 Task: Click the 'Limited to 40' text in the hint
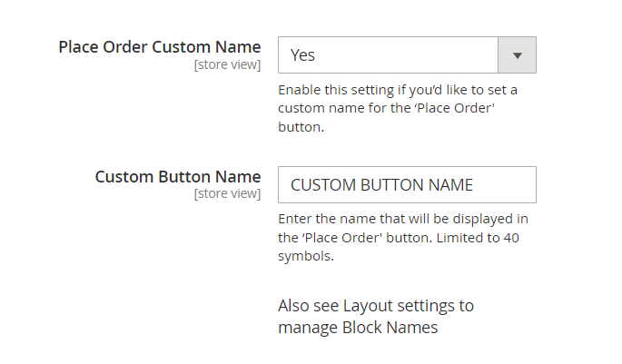478,238
